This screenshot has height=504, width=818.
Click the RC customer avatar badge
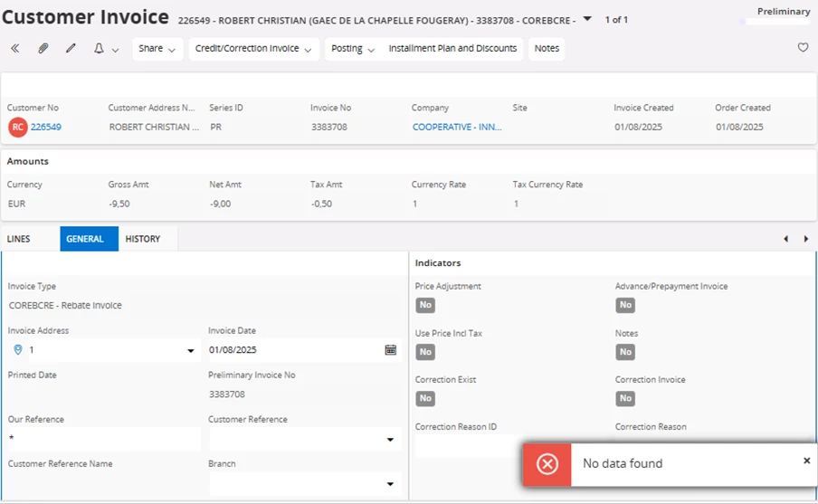(x=18, y=128)
